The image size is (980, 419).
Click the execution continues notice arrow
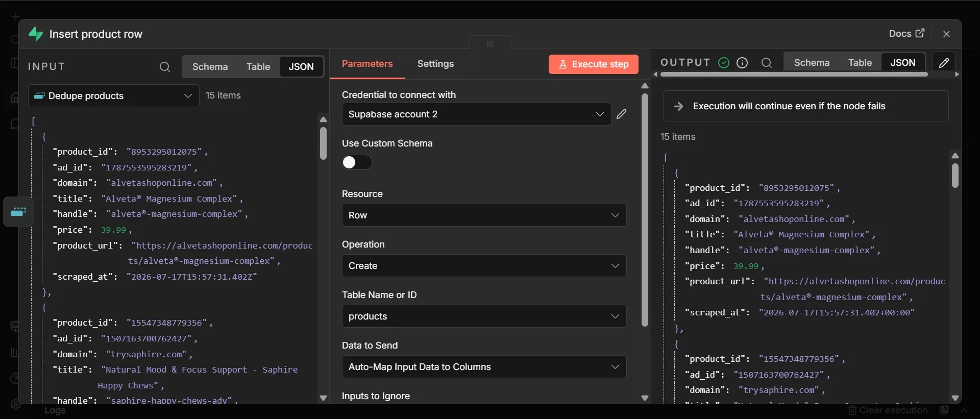click(x=678, y=106)
